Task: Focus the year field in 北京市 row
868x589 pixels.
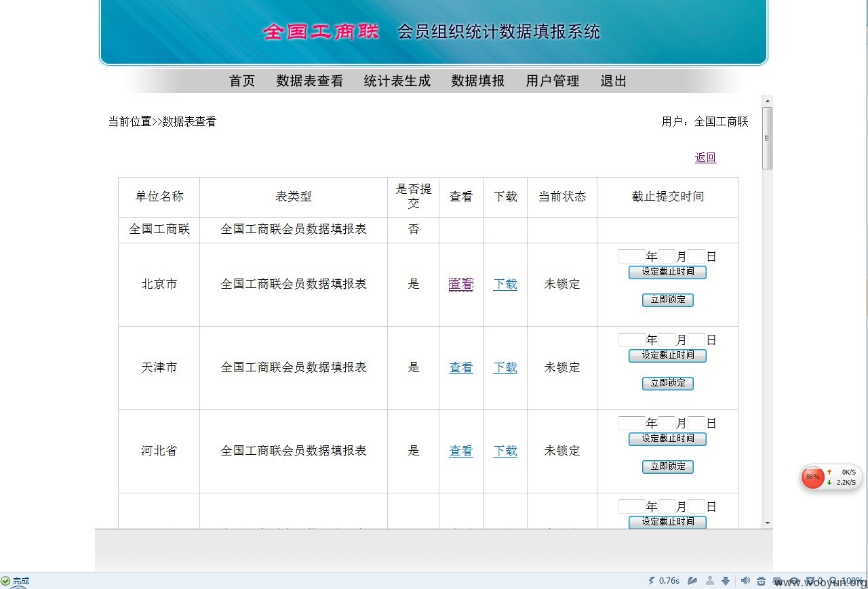Action: [632, 257]
